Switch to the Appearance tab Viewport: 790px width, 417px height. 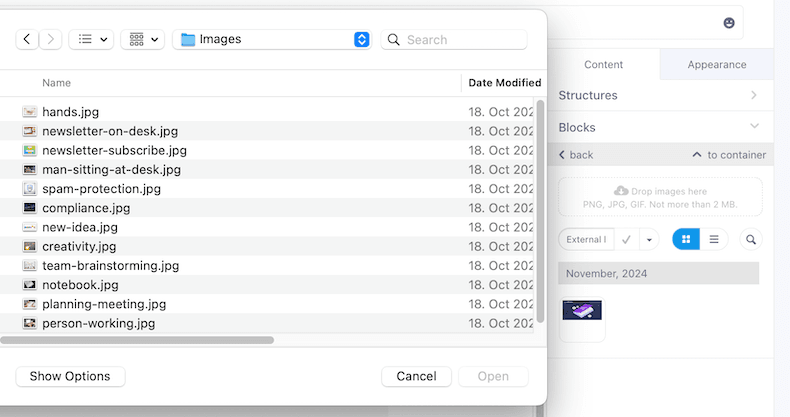(x=716, y=64)
